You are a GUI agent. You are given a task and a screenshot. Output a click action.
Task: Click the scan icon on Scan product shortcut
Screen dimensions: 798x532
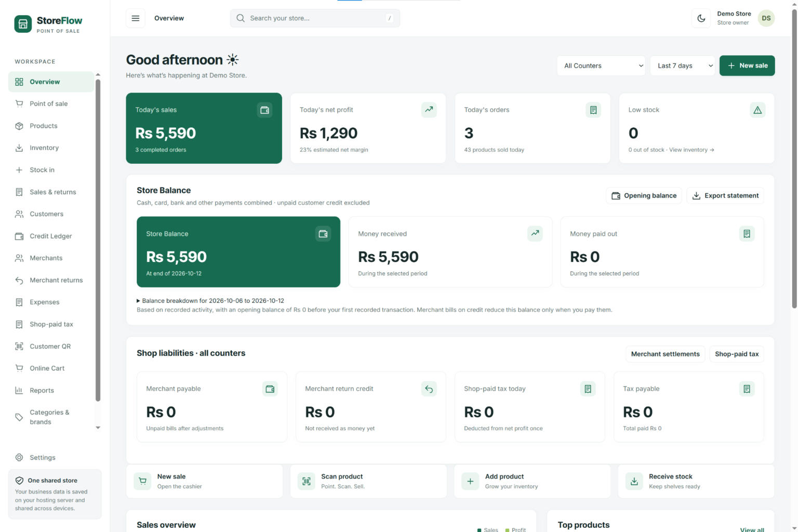307,481
